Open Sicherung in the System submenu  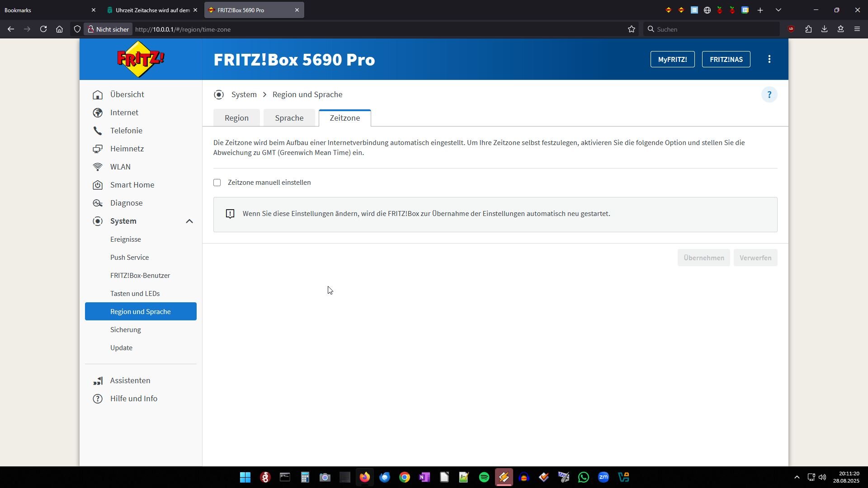click(126, 330)
